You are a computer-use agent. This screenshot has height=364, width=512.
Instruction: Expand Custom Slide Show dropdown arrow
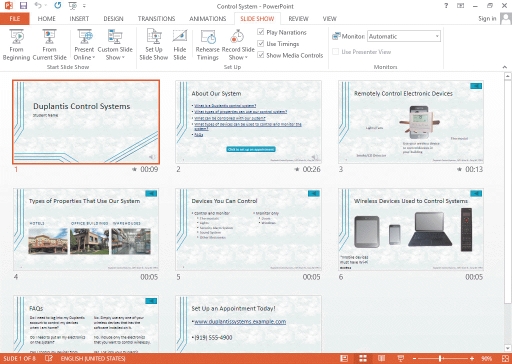pos(123,58)
